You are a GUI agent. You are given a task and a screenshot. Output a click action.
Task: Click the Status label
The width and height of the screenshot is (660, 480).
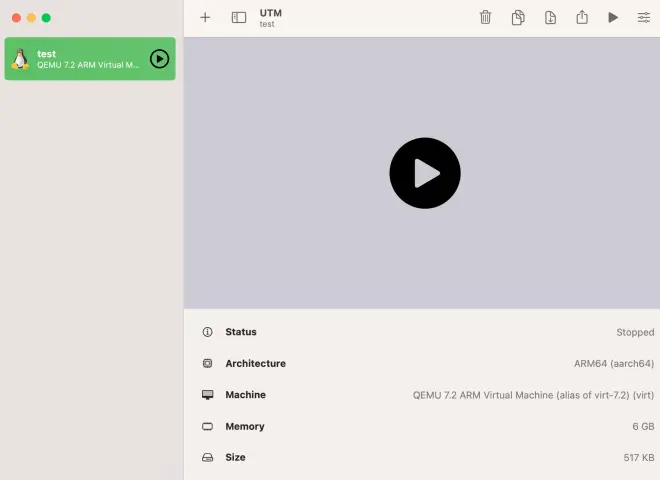tap(241, 332)
